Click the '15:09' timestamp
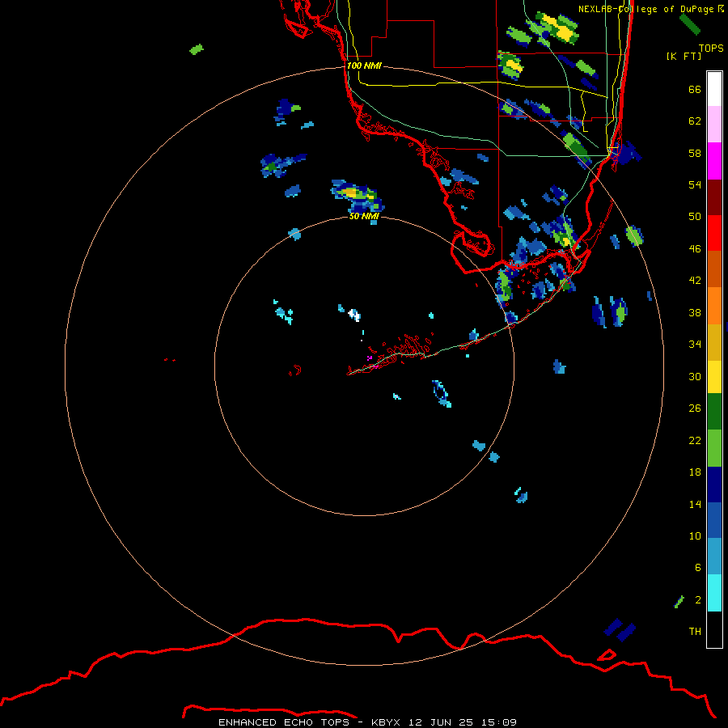The image size is (728, 728). pyautogui.click(x=499, y=722)
